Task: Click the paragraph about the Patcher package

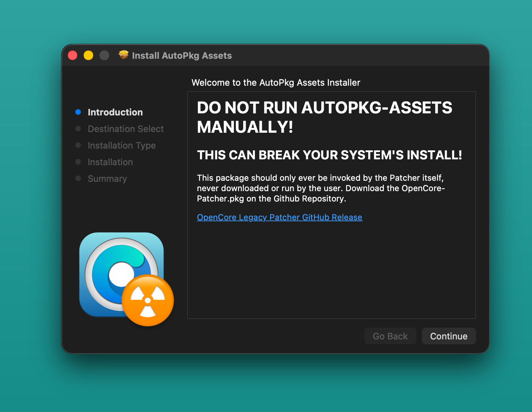Action: coord(321,188)
